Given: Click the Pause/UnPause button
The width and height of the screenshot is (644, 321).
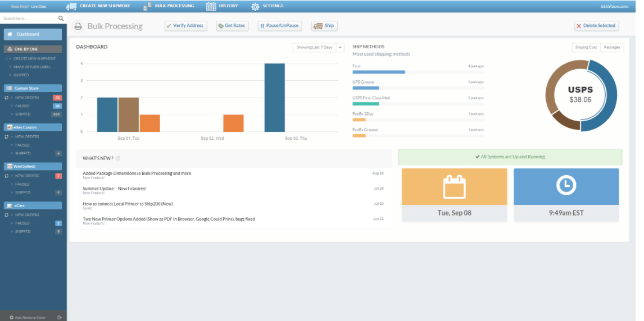Looking at the screenshot, I should (280, 26).
